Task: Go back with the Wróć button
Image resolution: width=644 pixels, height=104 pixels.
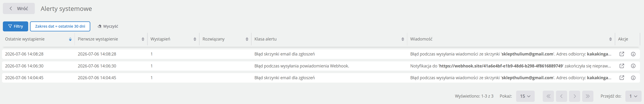Action: tap(19, 8)
